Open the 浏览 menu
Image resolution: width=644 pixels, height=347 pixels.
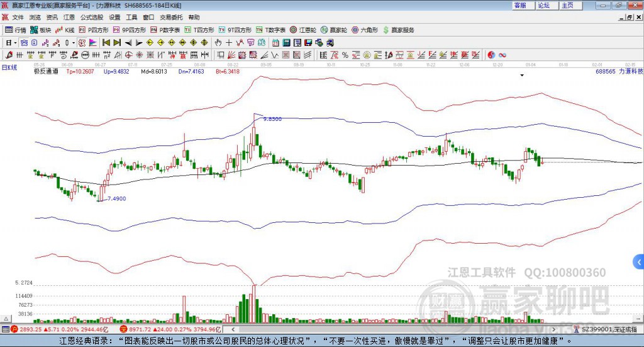click(35, 17)
